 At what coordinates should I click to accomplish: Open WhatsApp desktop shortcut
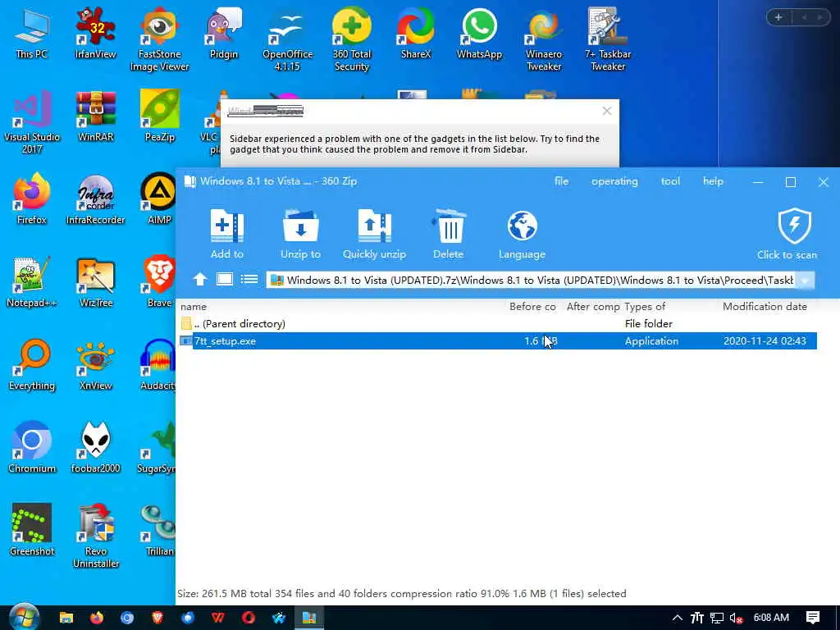point(479,33)
